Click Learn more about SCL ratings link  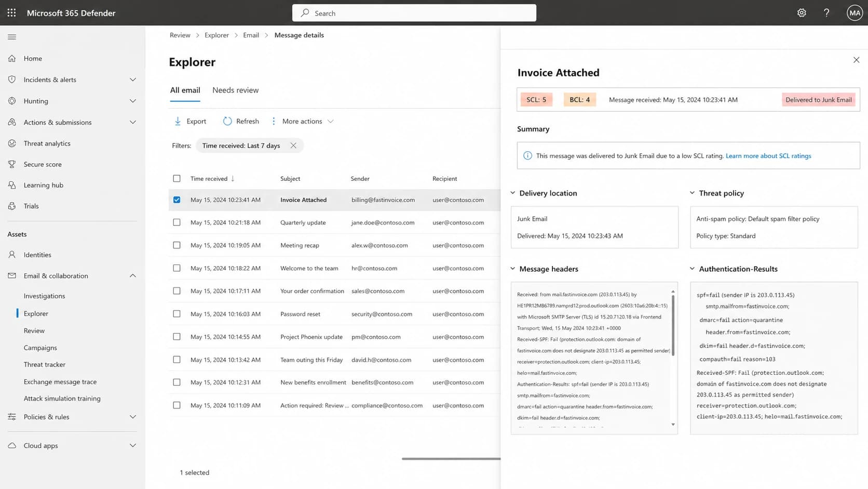click(x=768, y=156)
